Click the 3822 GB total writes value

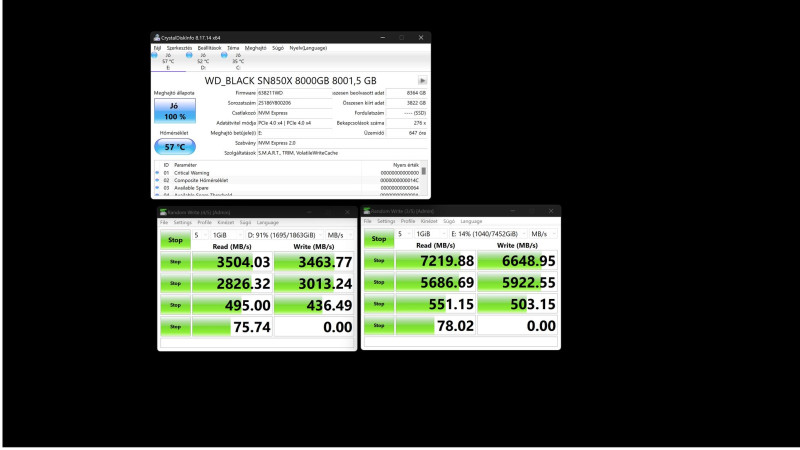[407, 103]
